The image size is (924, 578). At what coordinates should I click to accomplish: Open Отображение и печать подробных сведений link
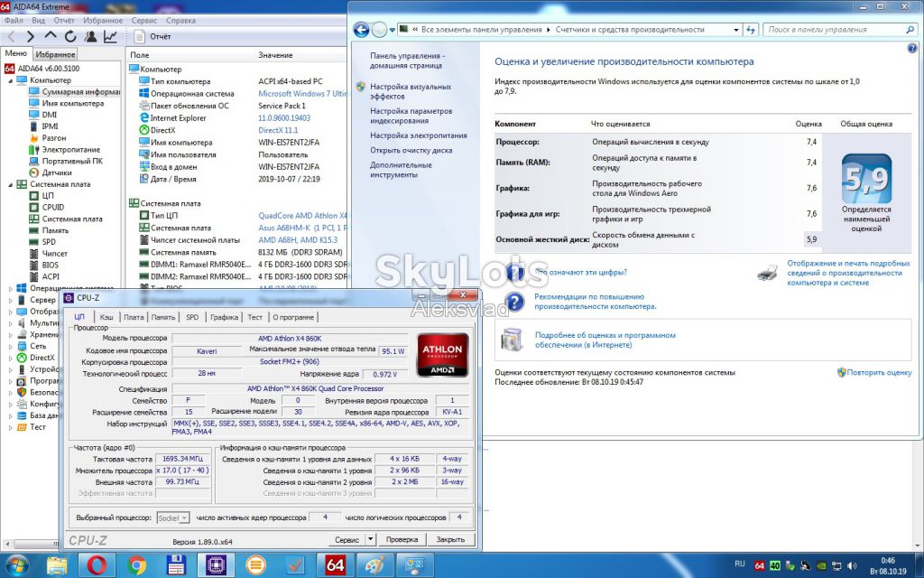click(x=848, y=273)
